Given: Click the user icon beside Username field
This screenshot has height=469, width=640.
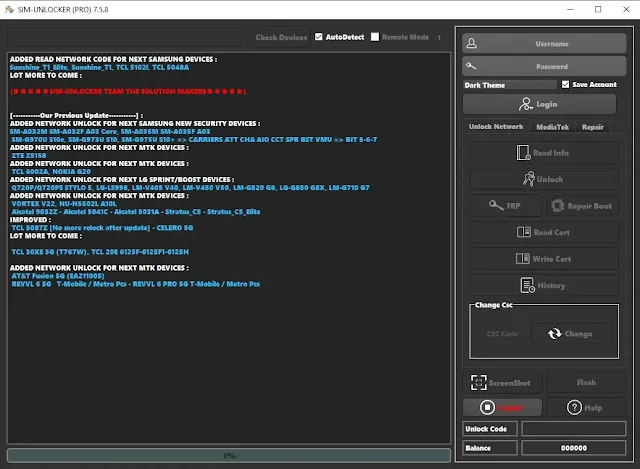Looking at the screenshot, I should (x=471, y=43).
